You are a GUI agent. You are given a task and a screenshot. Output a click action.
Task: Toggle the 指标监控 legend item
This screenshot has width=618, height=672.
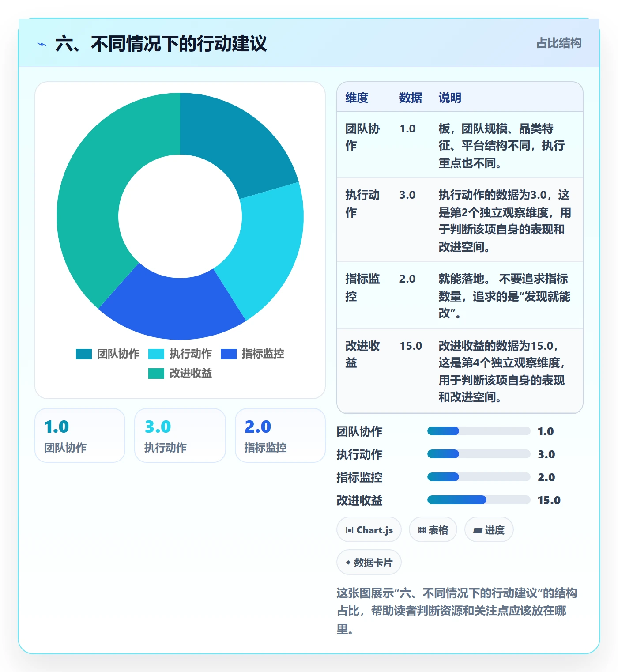point(252,354)
